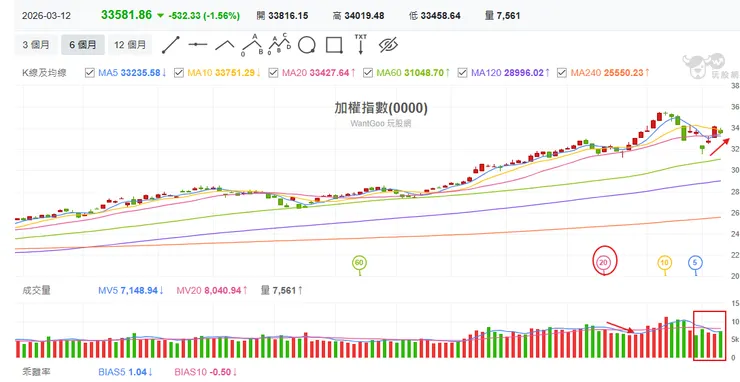Switch chart range to 6 個月
Viewport: 740px width, 382px height.
(x=83, y=45)
